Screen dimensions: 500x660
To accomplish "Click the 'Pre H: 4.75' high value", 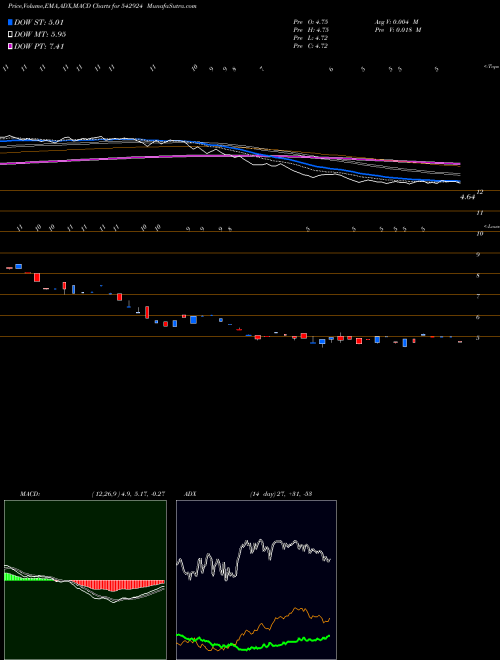I will point(311,30).
